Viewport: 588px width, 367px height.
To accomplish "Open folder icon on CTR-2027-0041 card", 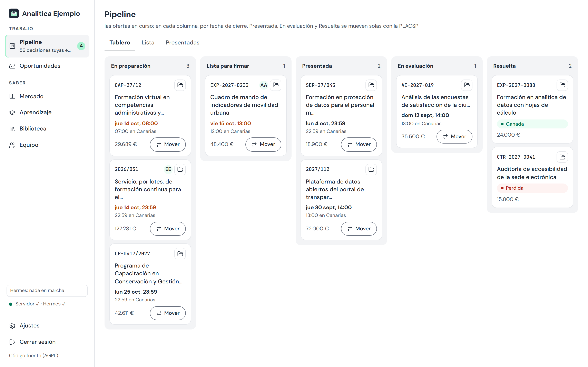I will pos(562,157).
